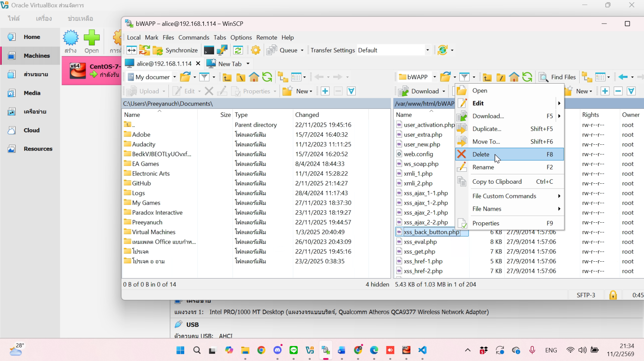Refresh the remote bWAPP directory listing
The image size is (644, 361).
point(527,77)
